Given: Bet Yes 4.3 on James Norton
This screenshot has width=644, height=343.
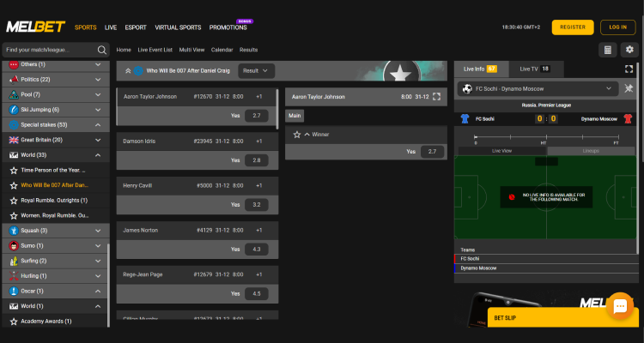Looking at the screenshot, I should [257, 250].
